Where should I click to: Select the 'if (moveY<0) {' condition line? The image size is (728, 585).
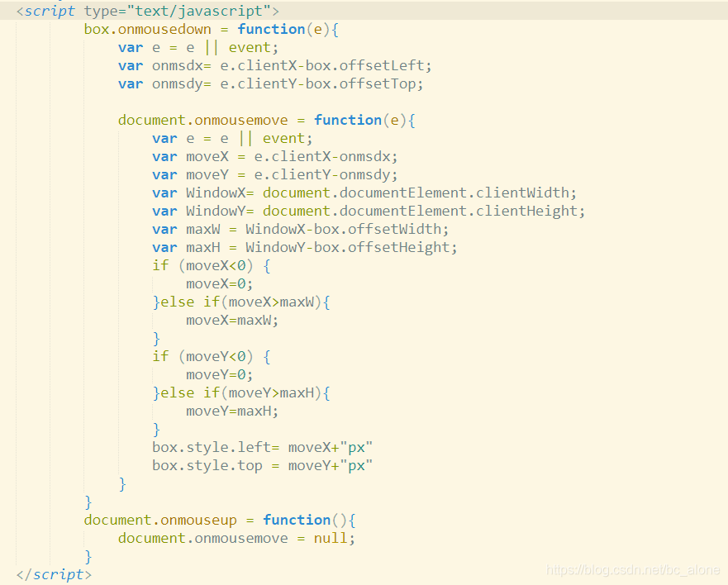tap(212, 357)
